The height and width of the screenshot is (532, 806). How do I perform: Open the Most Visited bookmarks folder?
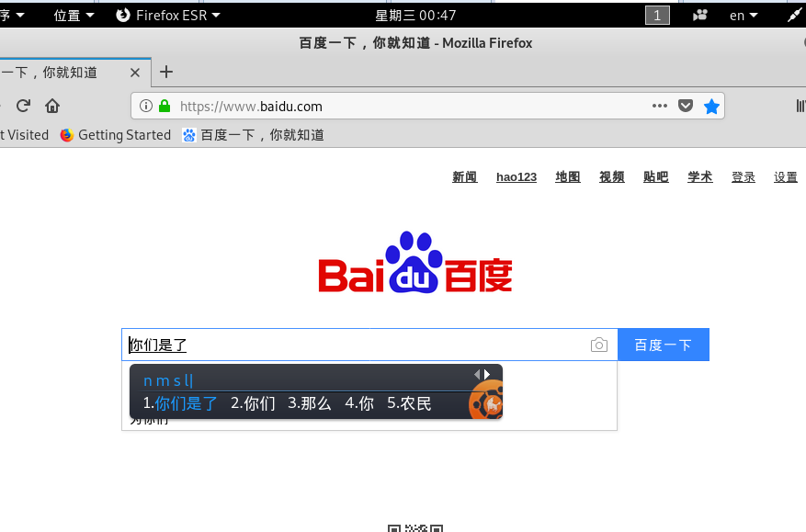pos(24,135)
